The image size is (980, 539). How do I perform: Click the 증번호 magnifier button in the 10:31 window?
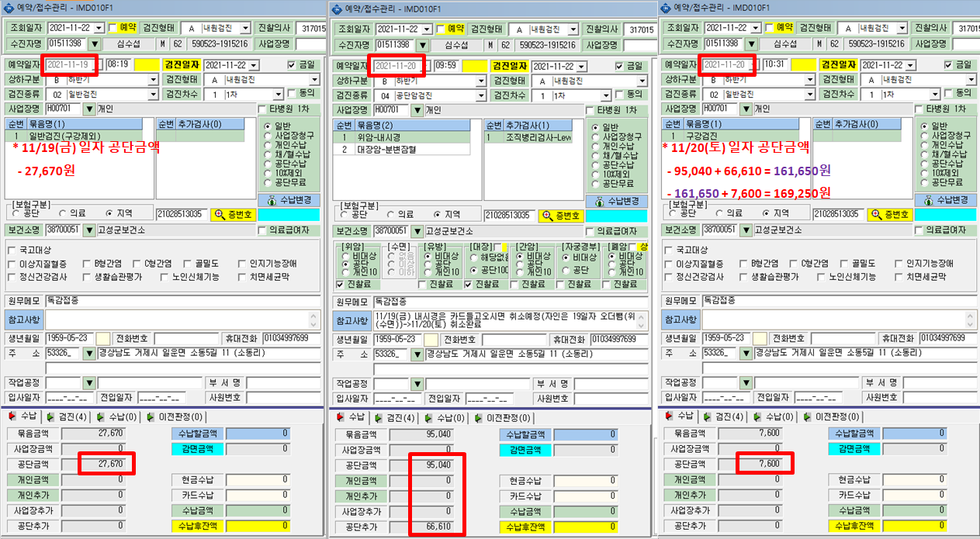[x=889, y=214]
